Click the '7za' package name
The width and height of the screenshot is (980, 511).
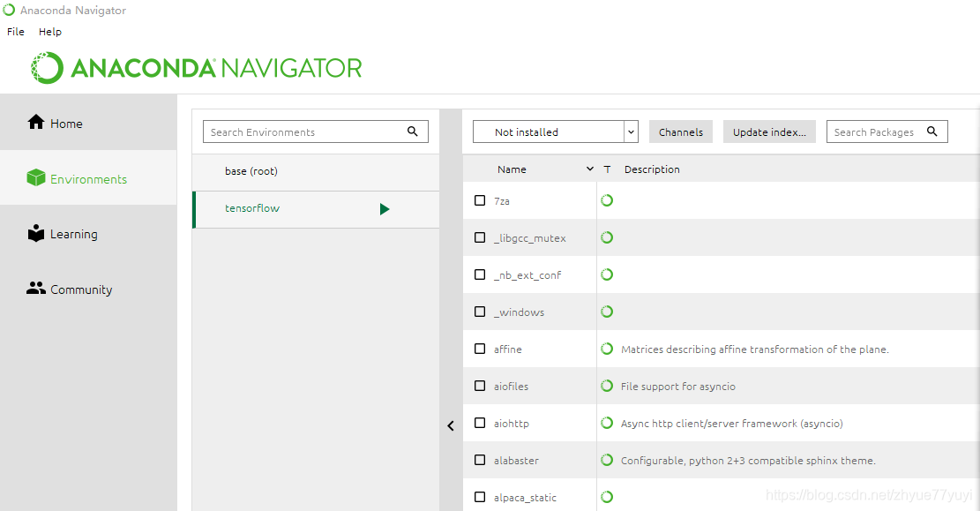tap(502, 201)
